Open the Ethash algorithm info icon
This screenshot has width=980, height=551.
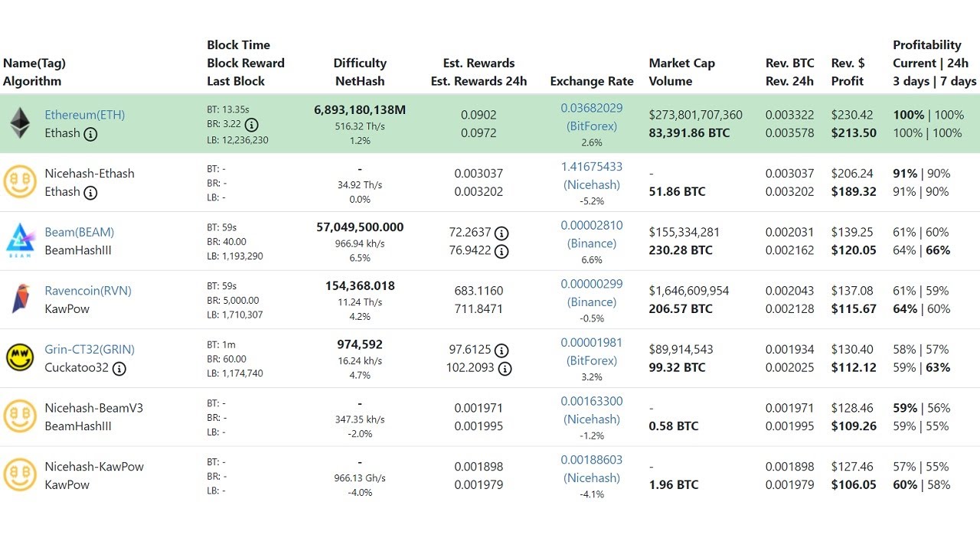coord(91,134)
